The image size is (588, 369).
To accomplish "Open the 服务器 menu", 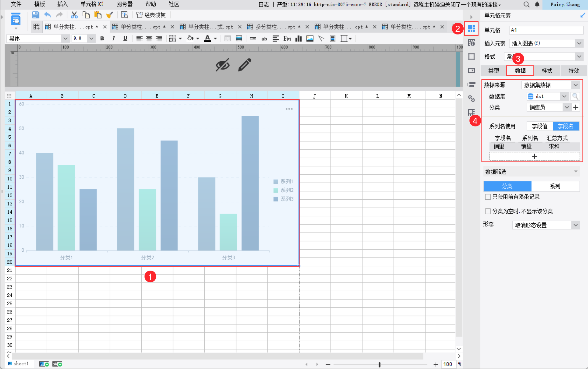I will [125, 4].
